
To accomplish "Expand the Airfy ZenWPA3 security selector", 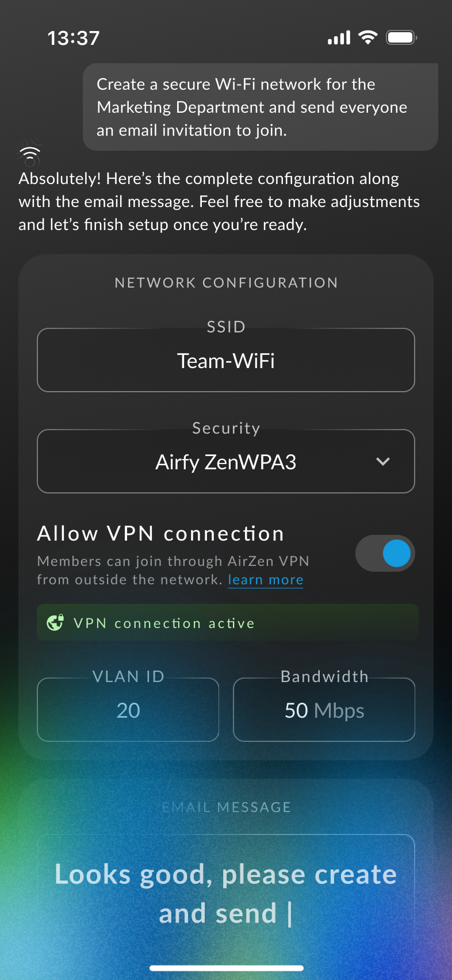I will pyautogui.click(x=226, y=461).
